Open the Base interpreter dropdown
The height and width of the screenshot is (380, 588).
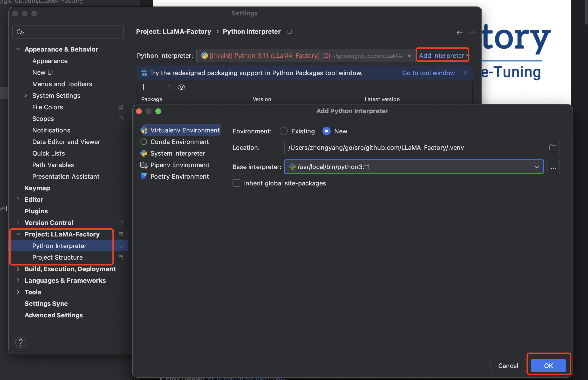(x=537, y=167)
